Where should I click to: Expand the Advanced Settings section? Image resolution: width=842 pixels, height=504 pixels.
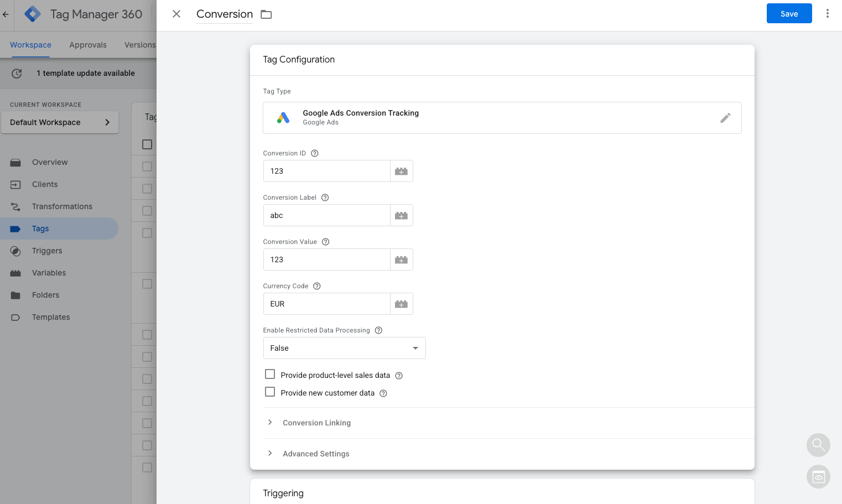(316, 454)
